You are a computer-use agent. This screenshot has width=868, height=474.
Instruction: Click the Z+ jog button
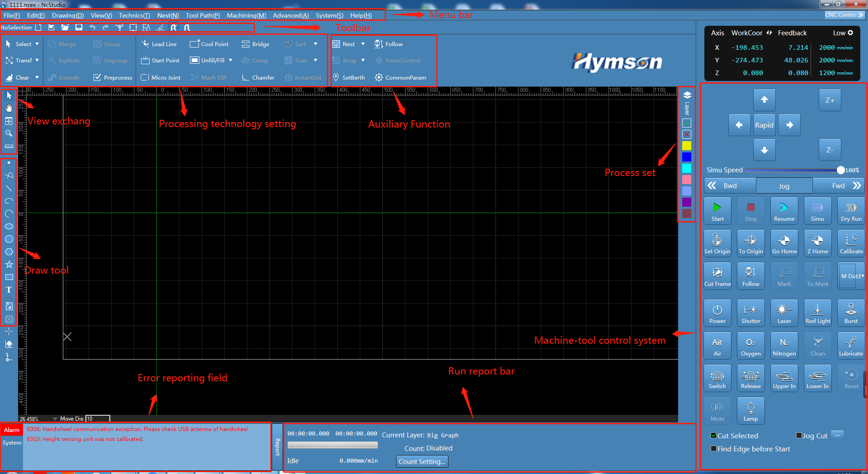click(830, 100)
